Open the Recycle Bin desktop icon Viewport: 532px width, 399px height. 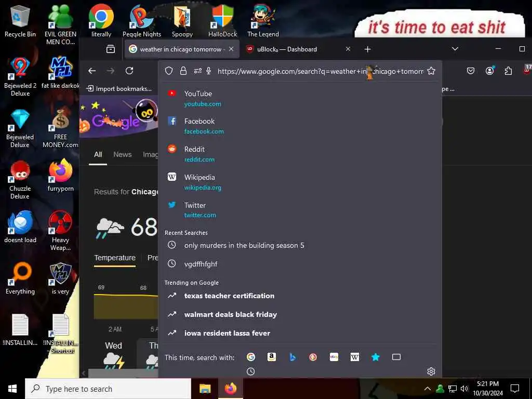click(20, 21)
